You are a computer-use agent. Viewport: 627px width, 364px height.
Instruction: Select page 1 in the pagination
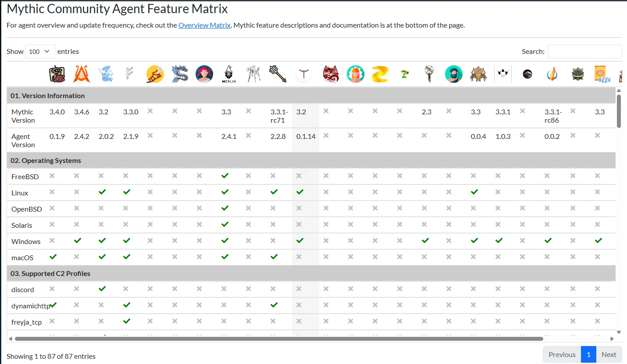point(589,354)
